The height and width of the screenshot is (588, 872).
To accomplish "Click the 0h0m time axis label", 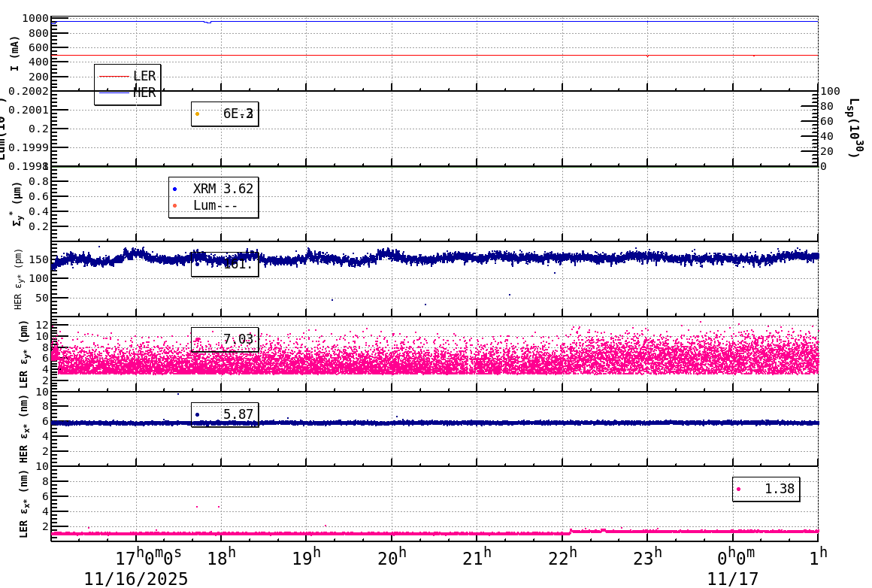I will coord(736,556).
